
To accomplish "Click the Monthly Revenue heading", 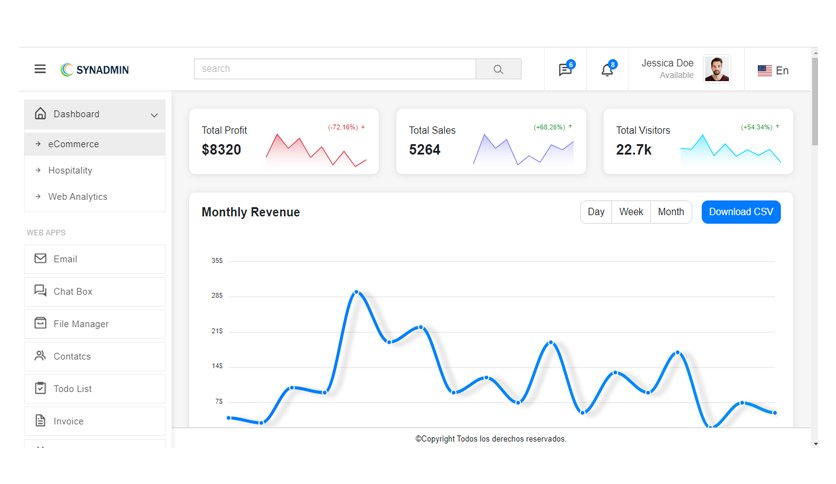I will [x=251, y=212].
